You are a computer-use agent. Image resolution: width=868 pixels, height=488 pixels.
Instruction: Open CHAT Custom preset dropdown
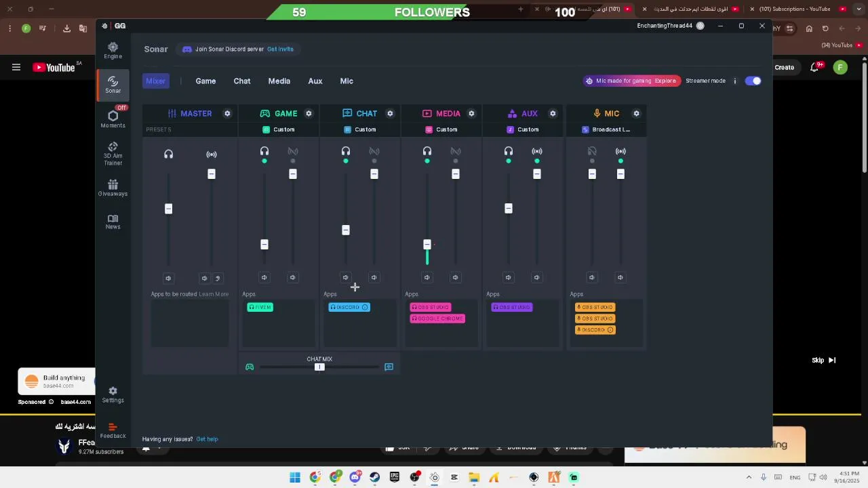coord(360,129)
